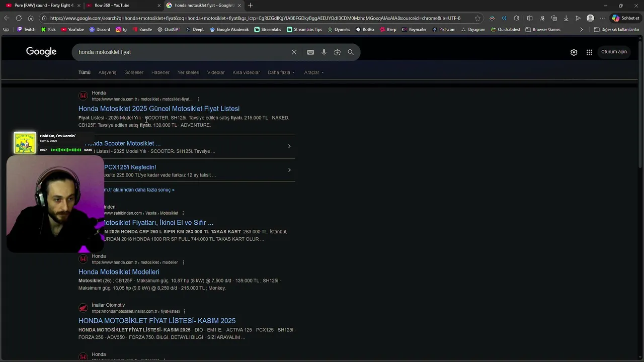Image resolution: width=644 pixels, height=362 pixels.
Task: Go back to previous page
Action: tap(7, 18)
